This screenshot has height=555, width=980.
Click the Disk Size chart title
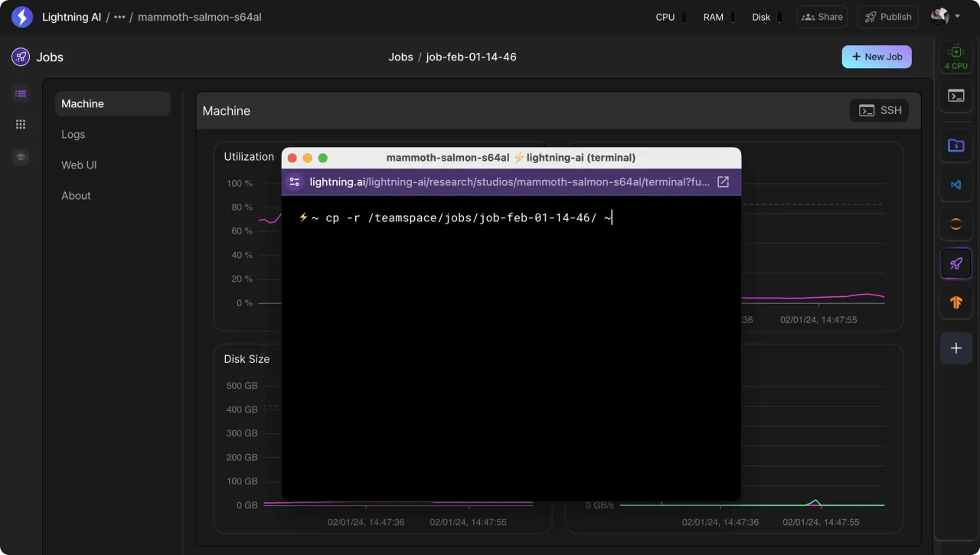coord(247,358)
